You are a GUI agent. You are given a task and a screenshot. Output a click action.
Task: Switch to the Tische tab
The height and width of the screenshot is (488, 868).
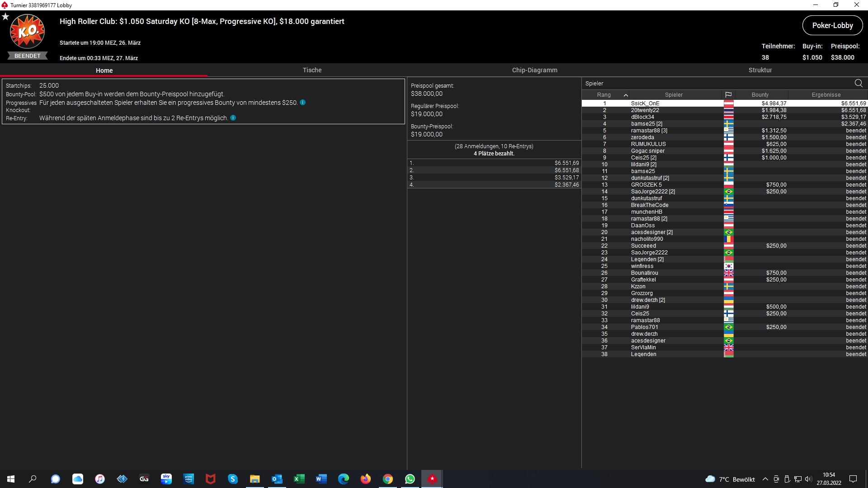pos(312,70)
